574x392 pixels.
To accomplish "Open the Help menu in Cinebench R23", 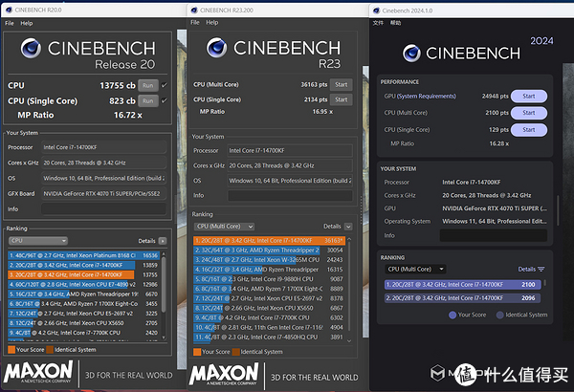I will point(212,22).
